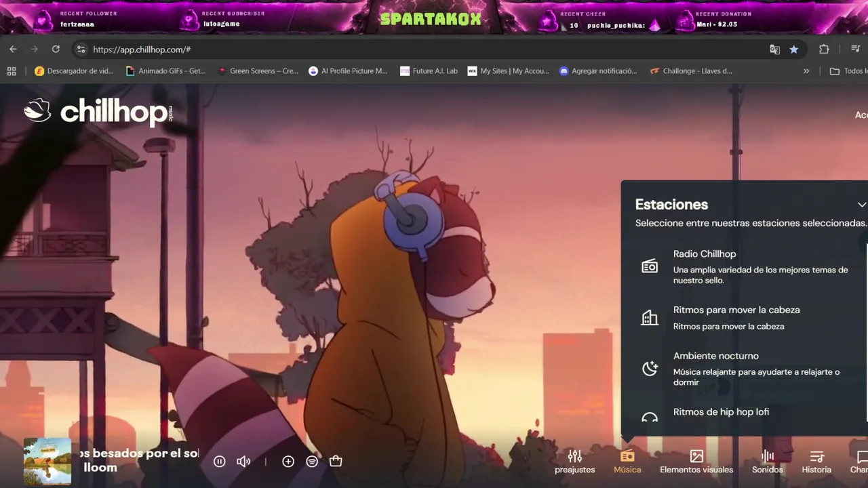
Task: Open the track on Spotify icon
Action: (x=312, y=462)
